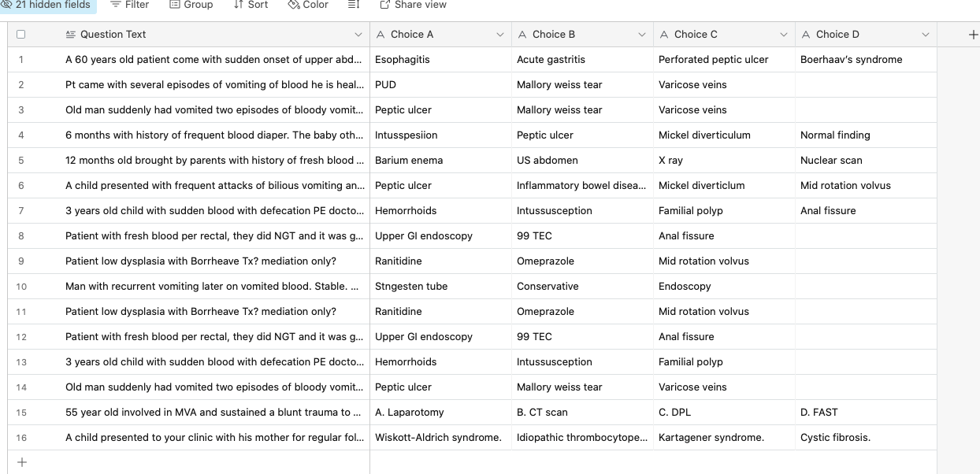Open the Choice A column dropdown arrow
This screenshot has height=474, width=980.
(500, 35)
